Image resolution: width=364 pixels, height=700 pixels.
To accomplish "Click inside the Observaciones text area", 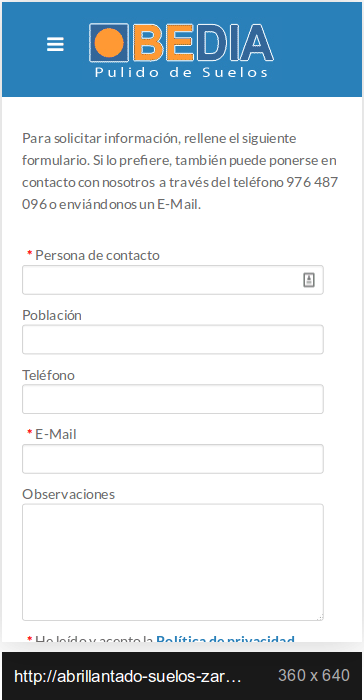I will coord(173,562).
